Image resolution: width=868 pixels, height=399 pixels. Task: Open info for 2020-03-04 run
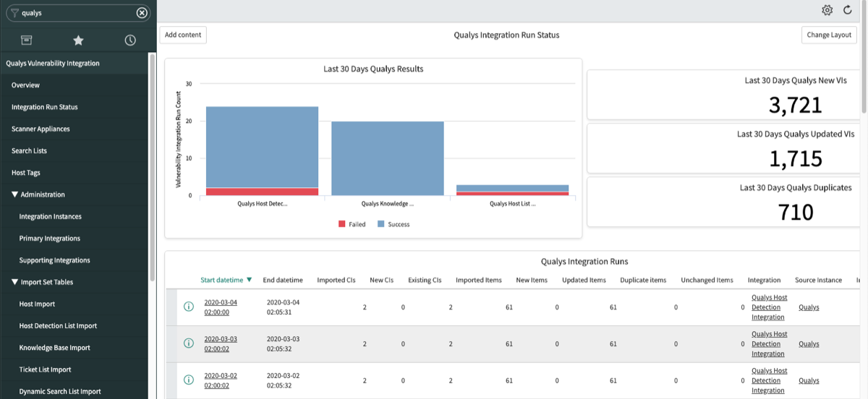189,306
